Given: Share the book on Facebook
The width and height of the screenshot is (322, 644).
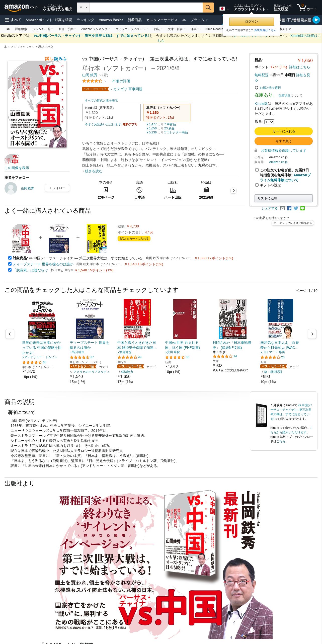Looking at the screenshot, I should coord(289,208).
